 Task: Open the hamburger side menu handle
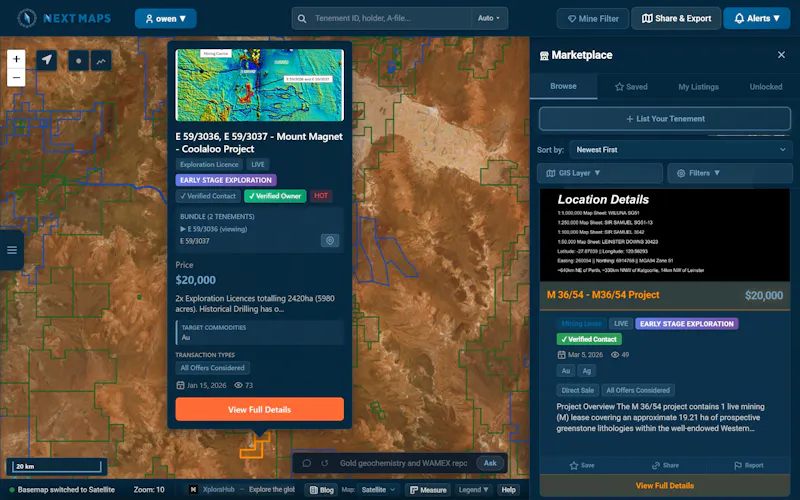[x=12, y=250]
